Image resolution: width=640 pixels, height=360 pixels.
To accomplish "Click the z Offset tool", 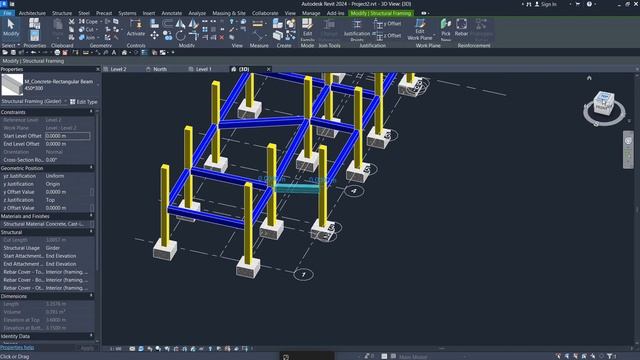I will pyautogui.click(x=388, y=36).
